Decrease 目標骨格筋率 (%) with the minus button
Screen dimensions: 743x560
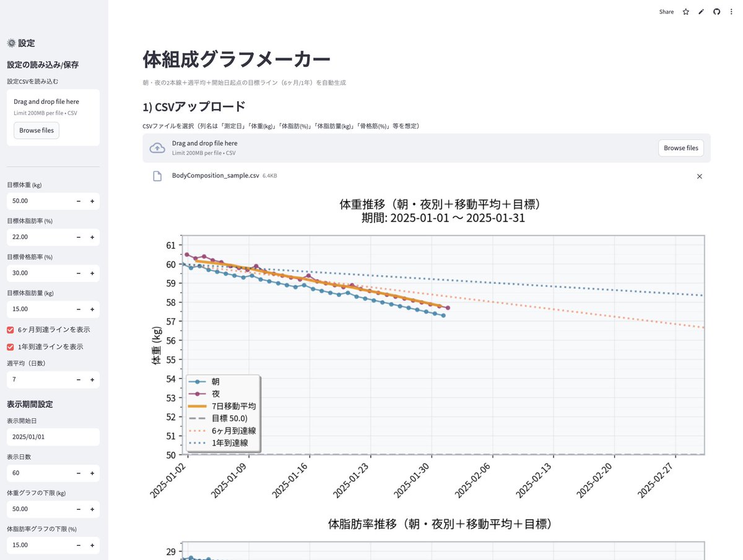[79, 273]
